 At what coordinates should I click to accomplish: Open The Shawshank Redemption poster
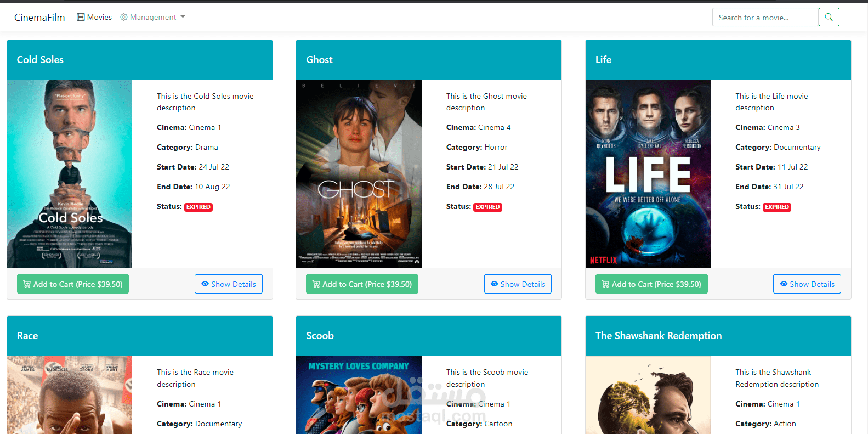[x=648, y=395]
